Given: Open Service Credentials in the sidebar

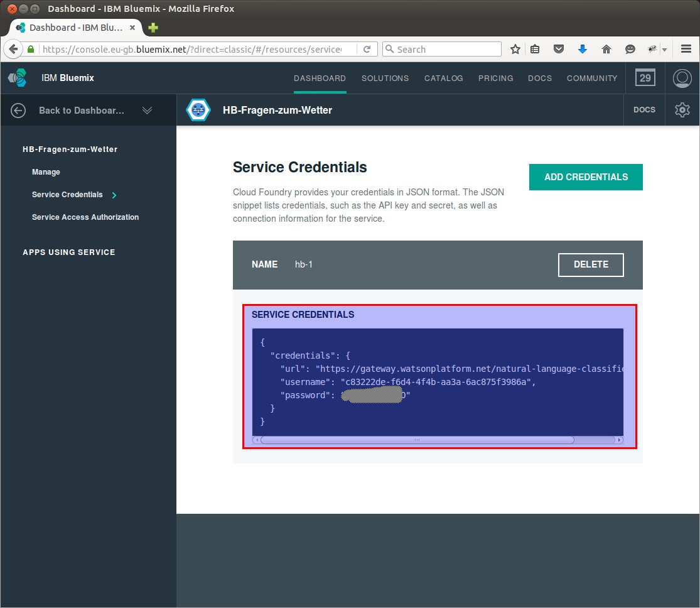Looking at the screenshot, I should click(67, 195).
